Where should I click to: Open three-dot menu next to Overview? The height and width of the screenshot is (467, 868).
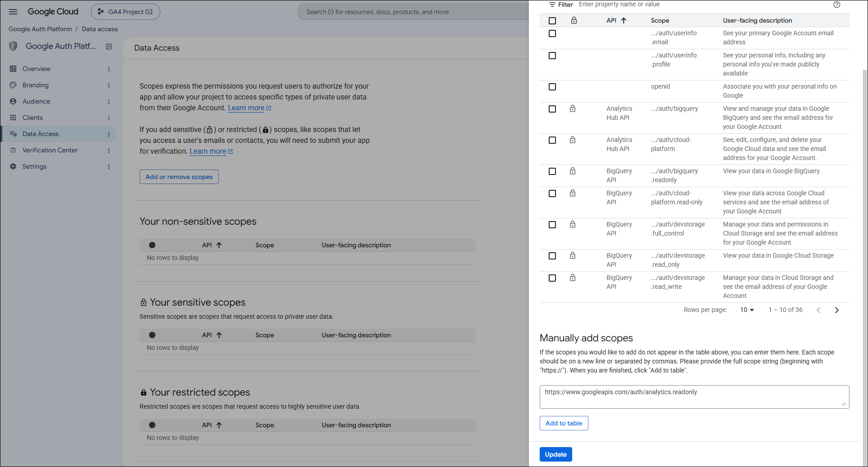click(109, 69)
